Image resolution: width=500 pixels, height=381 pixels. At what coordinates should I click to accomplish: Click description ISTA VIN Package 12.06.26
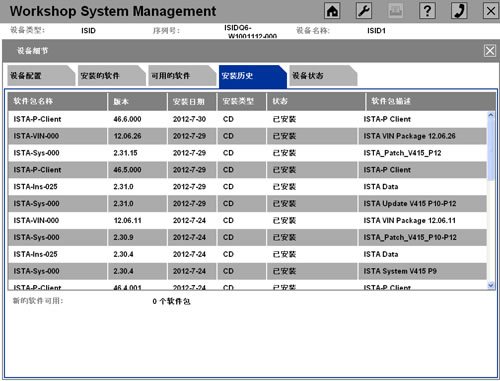[x=409, y=136]
